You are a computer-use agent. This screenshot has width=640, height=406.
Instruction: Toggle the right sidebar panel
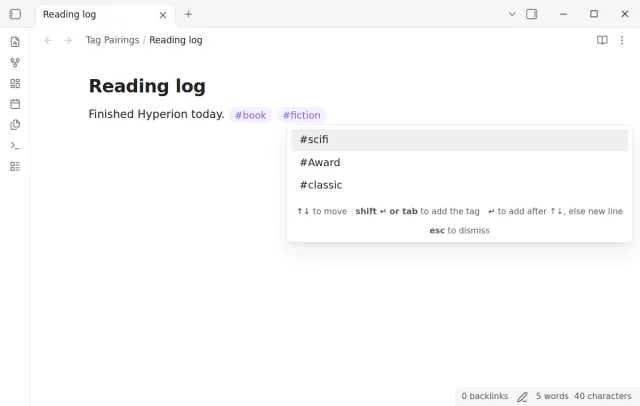[x=531, y=14]
